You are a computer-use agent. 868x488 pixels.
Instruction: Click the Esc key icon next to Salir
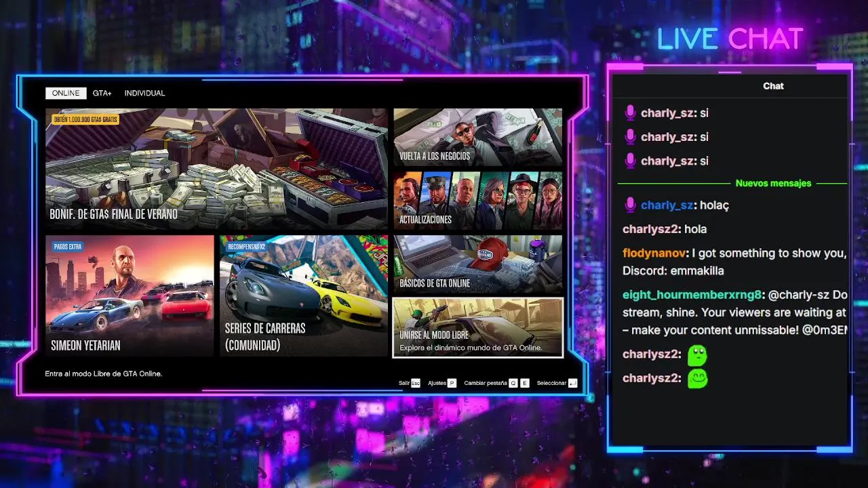point(416,383)
